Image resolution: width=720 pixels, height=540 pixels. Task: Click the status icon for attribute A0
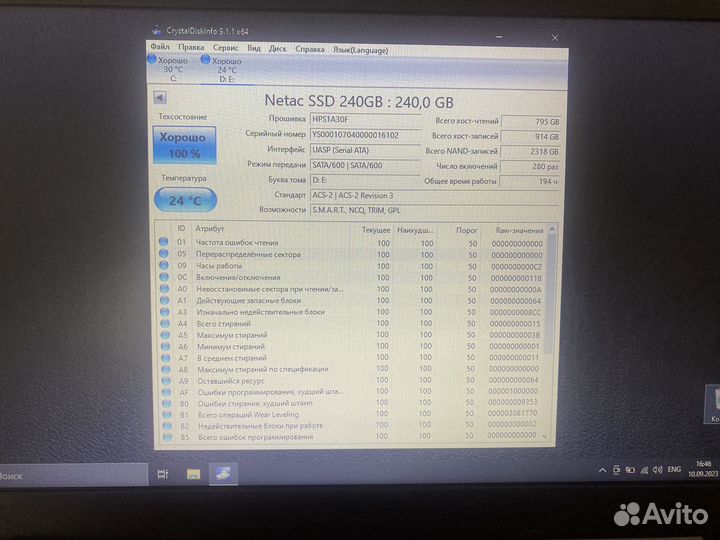coord(164,289)
